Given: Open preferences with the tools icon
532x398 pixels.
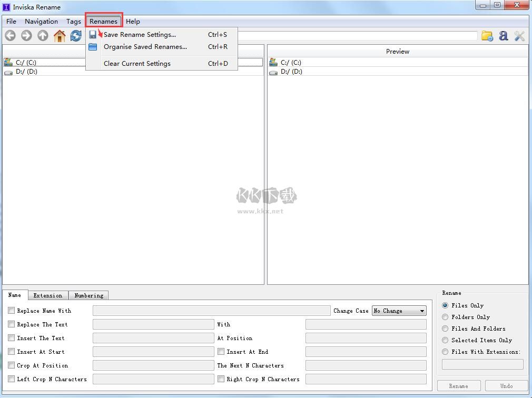Looking at the screenshot, I should 519,36.
